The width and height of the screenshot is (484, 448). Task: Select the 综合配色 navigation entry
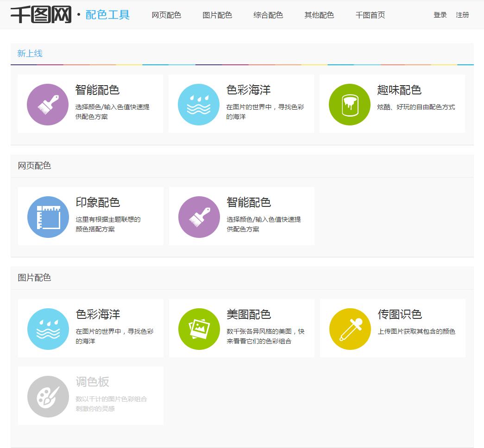(268, 15)
